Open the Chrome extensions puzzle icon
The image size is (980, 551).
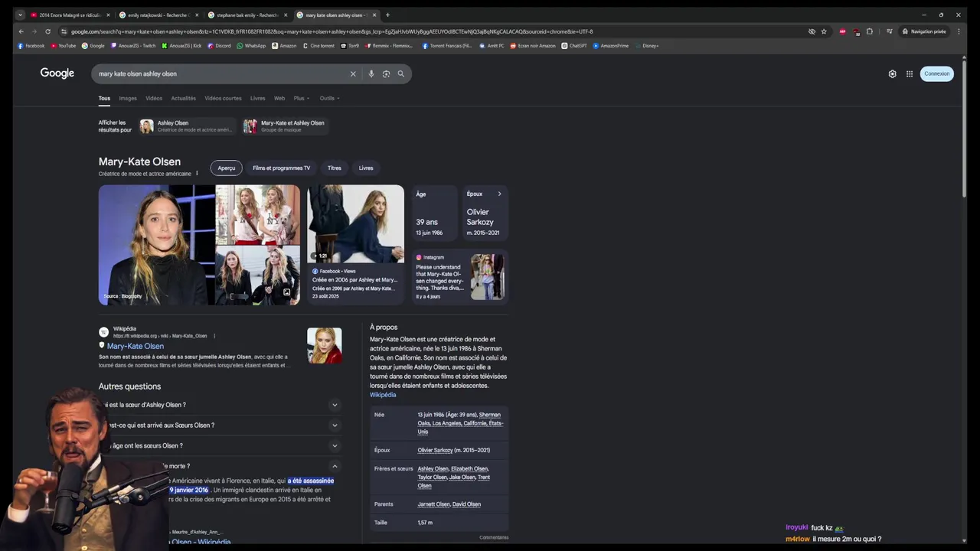[x=869, y=31]
